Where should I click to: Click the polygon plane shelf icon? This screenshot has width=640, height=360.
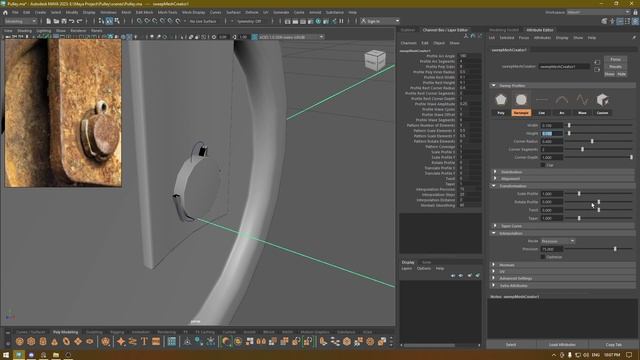pos(78,341)
